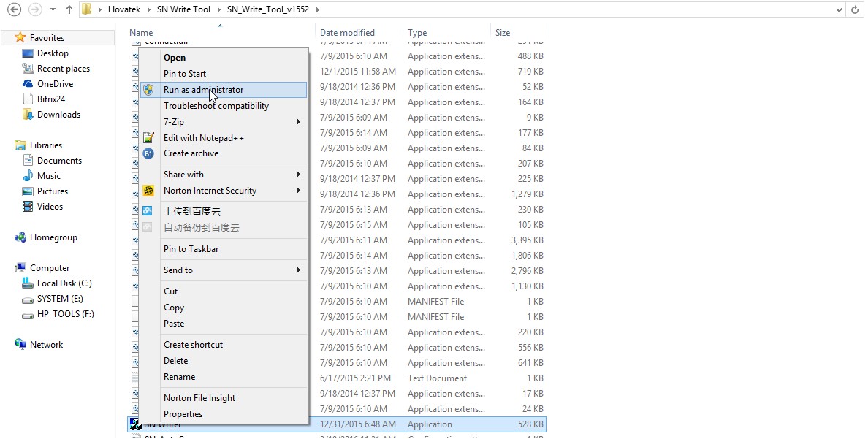Click the Norton shield icon in context menu
The width and height of the screenshot is (868, 439).
[x=150, y=190]
